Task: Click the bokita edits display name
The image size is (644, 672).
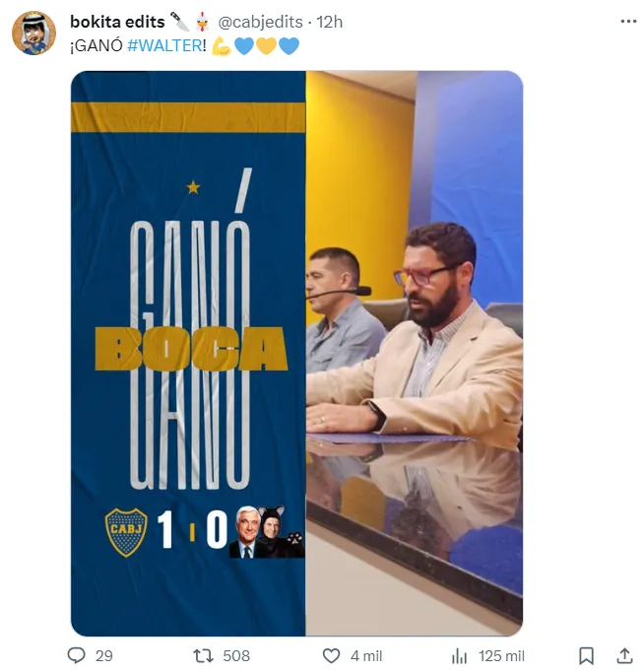Action: click(117, 22)
